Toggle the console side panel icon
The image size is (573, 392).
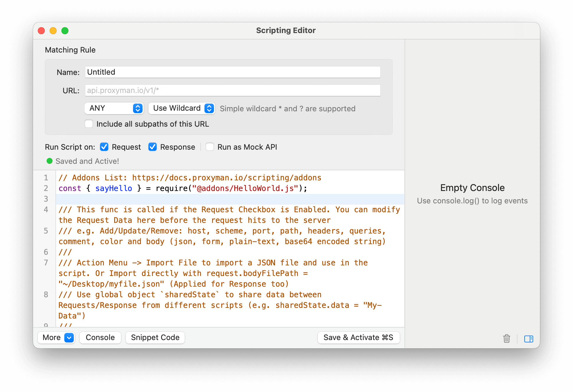click(x=528, y=339)
